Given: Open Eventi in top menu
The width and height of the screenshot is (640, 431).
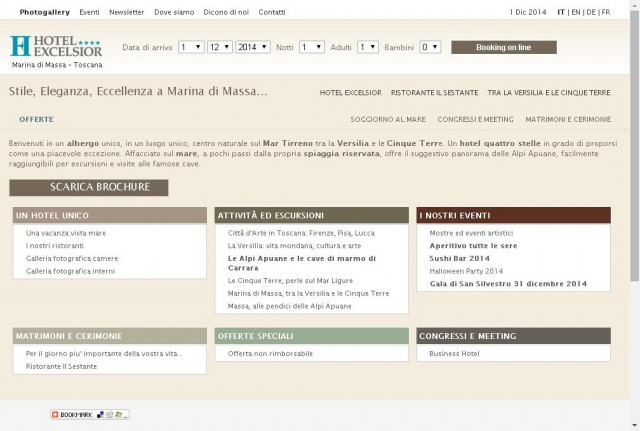Looking at the screenshot, I should (89, 12).
